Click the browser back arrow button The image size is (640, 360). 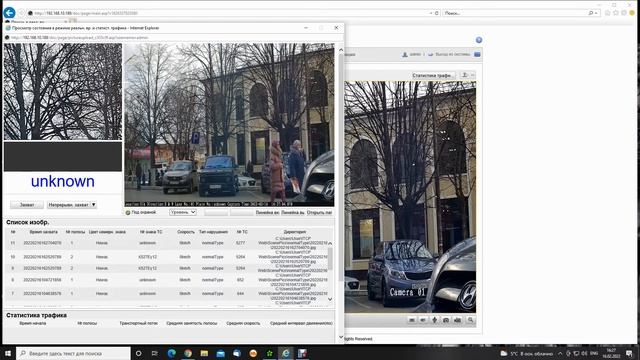pos(9,13)
